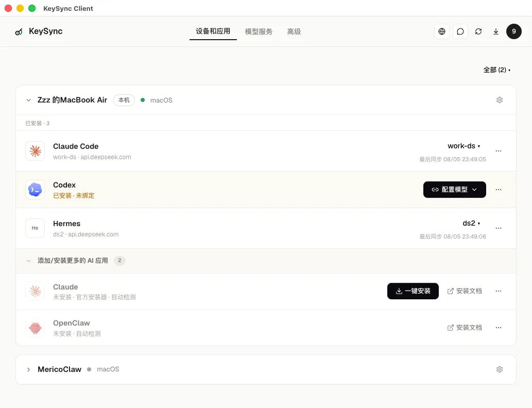Click the 本机 badge
Image resolution: width=532 pixels, height=408 pixels.
click(x=124, y=100)
